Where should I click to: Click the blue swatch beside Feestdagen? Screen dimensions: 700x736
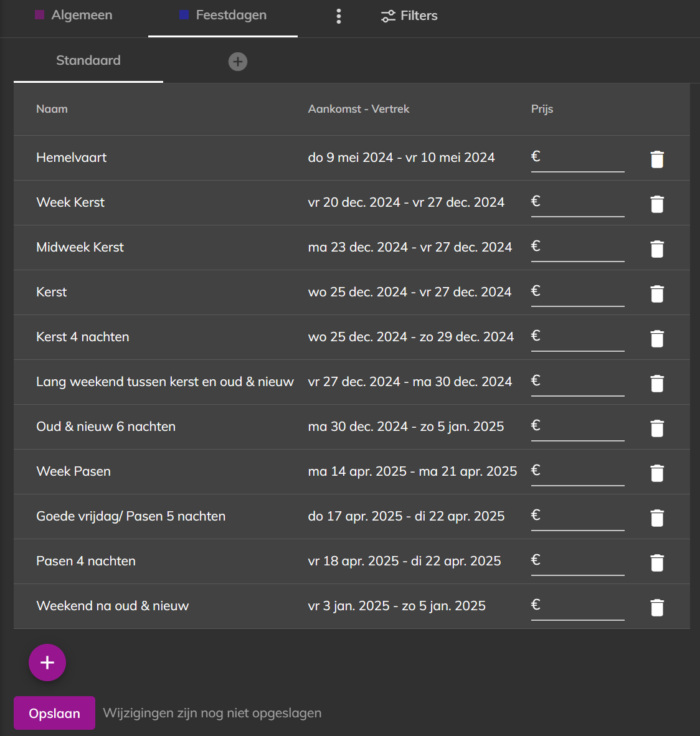tap(184, 15)
